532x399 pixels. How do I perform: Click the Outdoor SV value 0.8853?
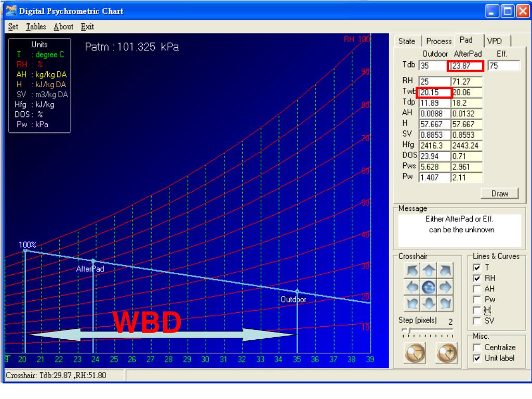coord(434,135)
